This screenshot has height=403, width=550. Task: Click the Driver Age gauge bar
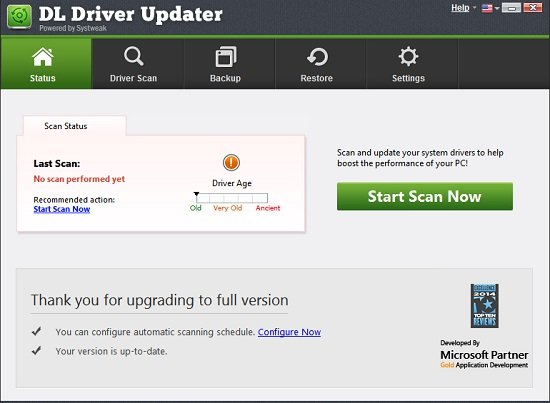tap(232, 198)
